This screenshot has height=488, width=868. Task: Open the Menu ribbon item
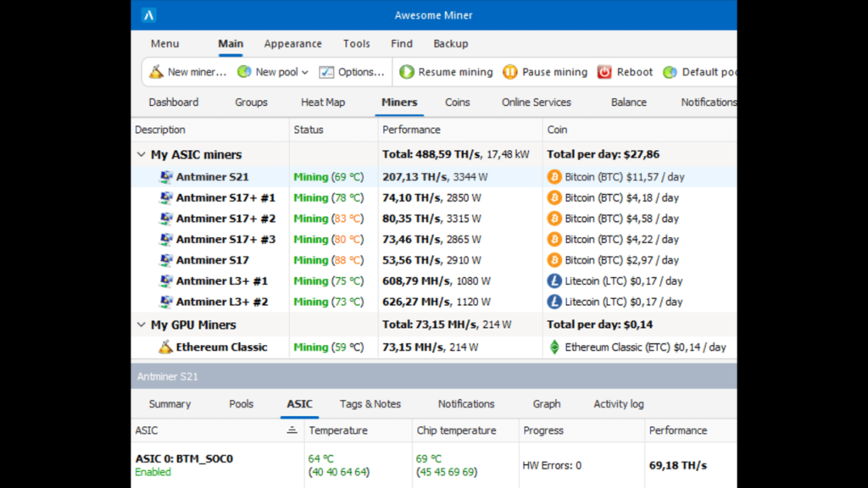[x=165, y=44]
